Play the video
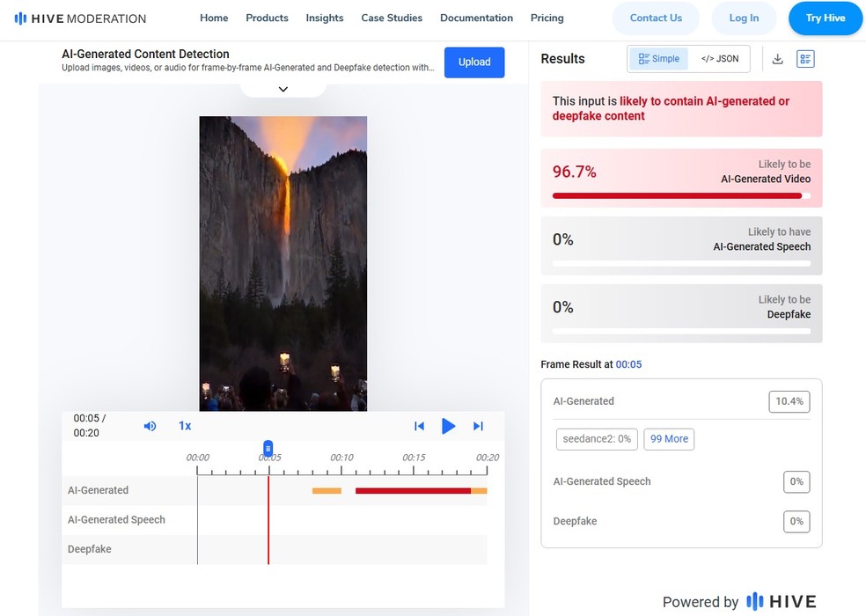The width and height of the screenshot is (866, 616). pos(449,426)
